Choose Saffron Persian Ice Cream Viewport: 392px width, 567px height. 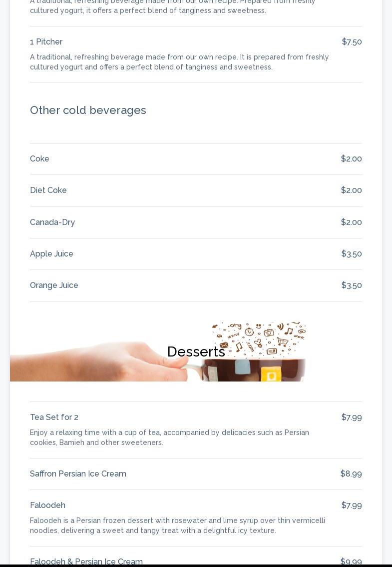pyautogui.click(x=78, y=474)
